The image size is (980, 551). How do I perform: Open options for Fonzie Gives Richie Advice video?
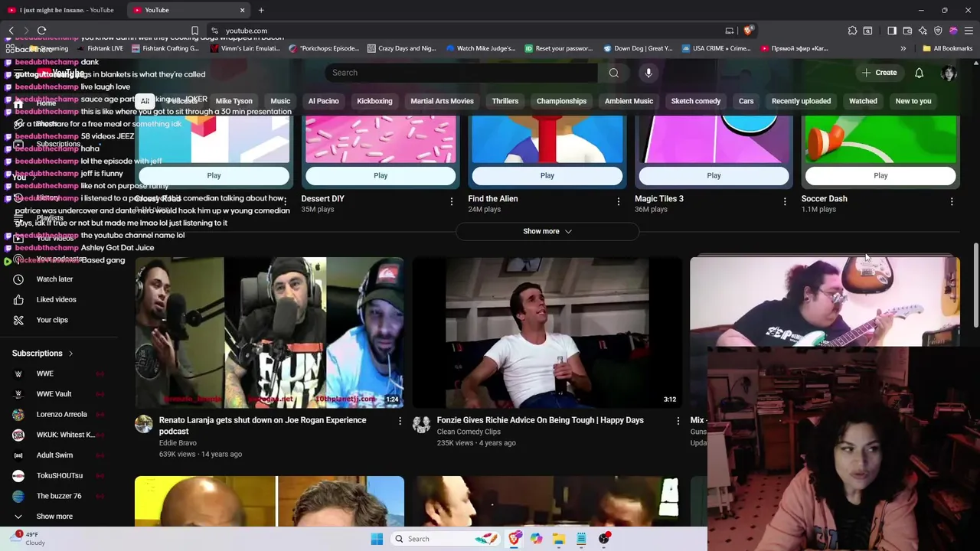pyautogui.click(x=678, y=421)
